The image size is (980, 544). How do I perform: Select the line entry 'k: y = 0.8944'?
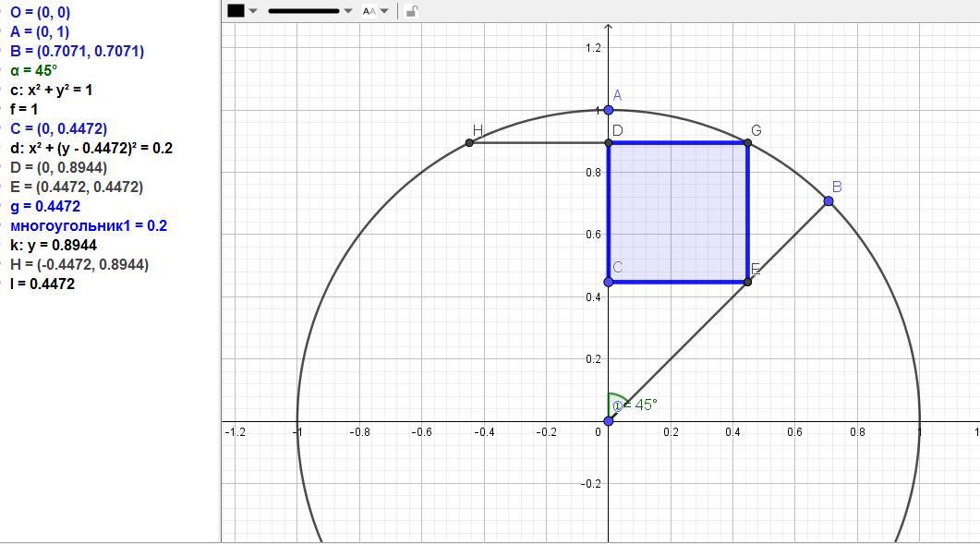tap(54, 245)
